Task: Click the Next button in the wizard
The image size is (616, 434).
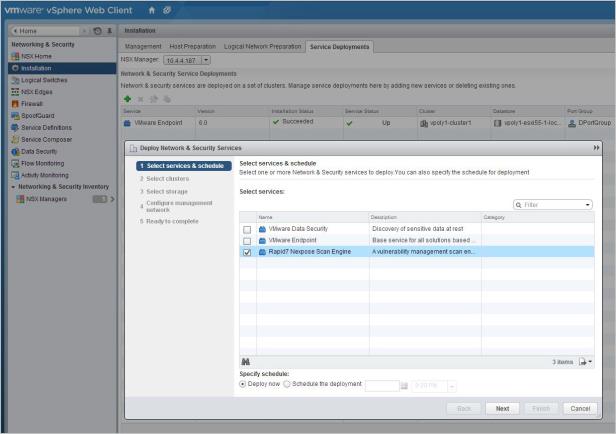Action: coord(502,408)
